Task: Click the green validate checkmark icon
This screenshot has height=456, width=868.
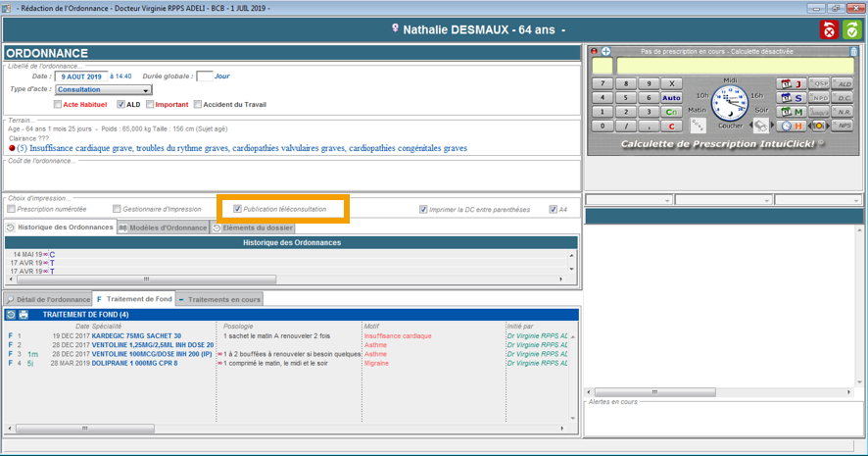Action: [x=851, y=30]
